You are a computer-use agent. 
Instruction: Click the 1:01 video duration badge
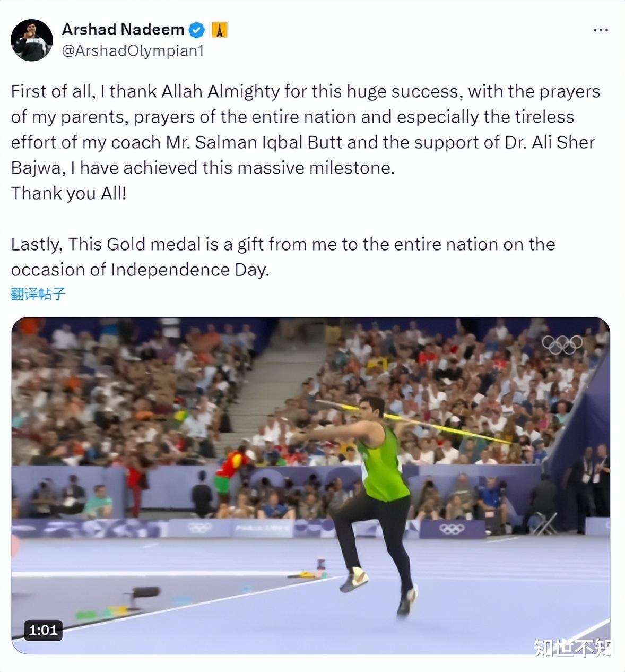pyautogui.click(x=43, y=630)
